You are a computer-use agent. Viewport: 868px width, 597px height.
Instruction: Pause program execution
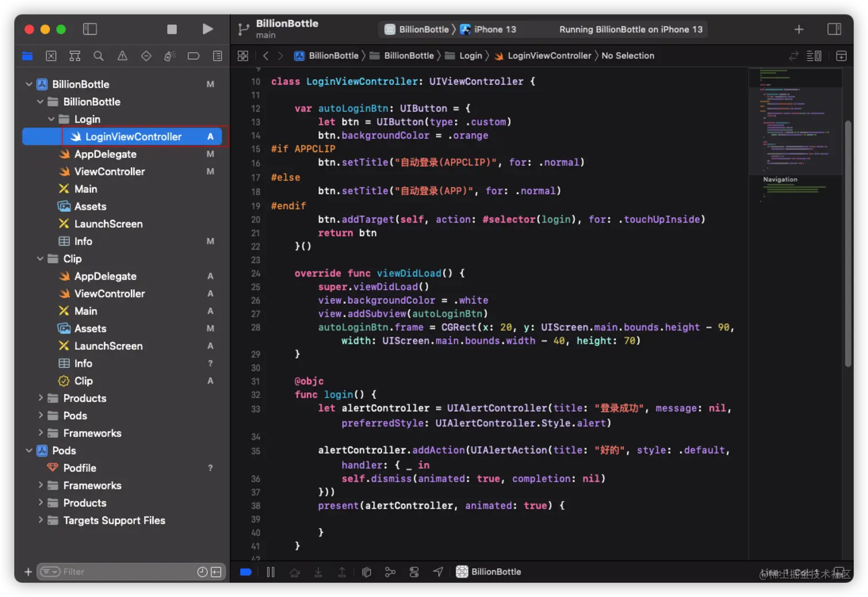point(270,572)
